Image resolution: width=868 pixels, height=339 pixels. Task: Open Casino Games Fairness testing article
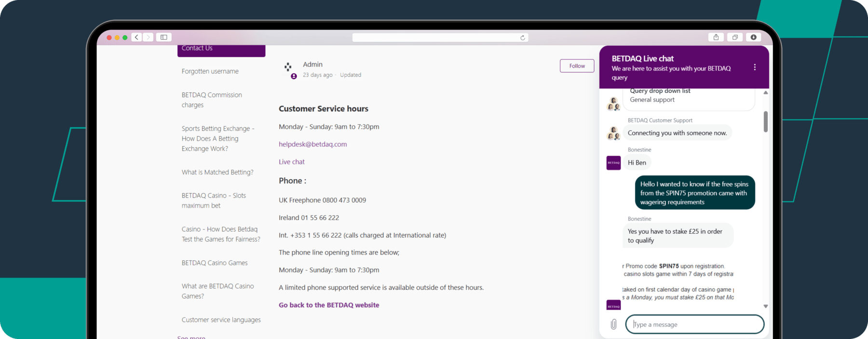[221, 234]
